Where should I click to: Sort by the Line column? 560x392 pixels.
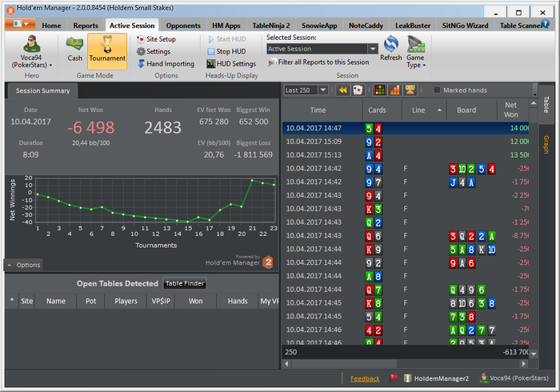(x=424, y=110)
